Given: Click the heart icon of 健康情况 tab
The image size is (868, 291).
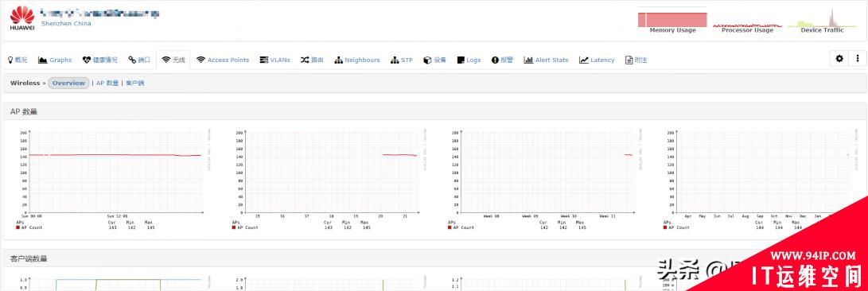Looking at the screenshot, I should 87,60.
